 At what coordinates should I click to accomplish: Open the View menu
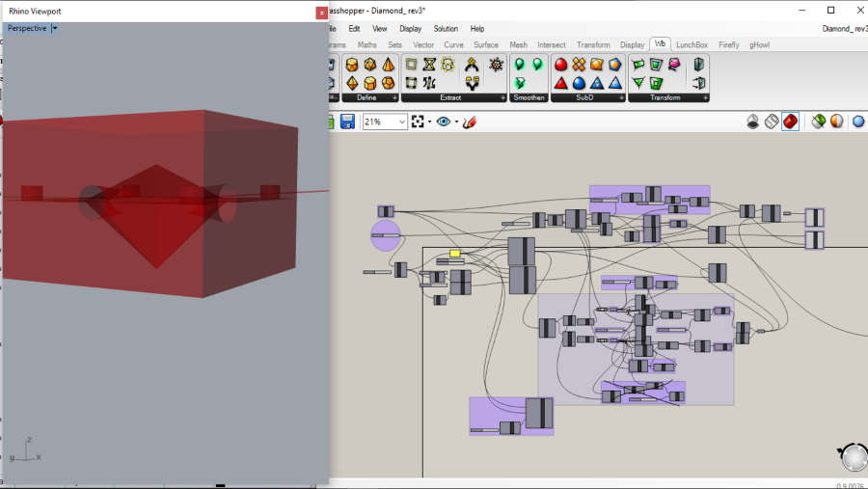tap(379, 29)
